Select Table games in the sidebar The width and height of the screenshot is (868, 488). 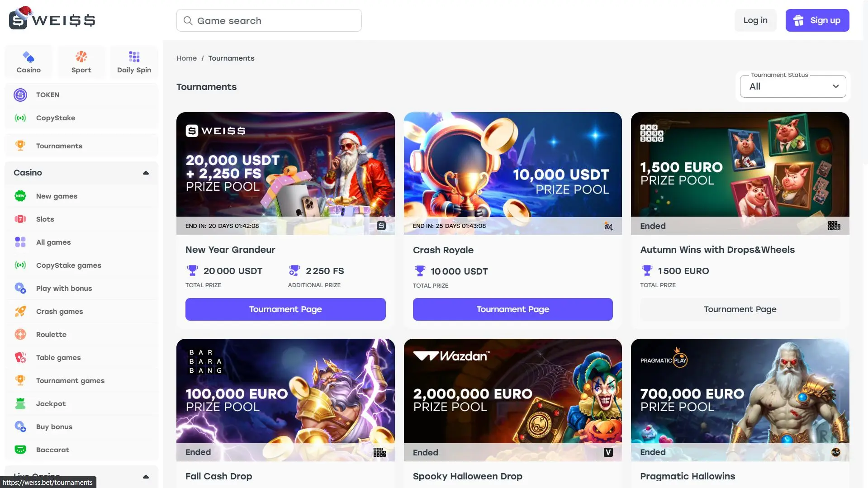click(58, 358)
